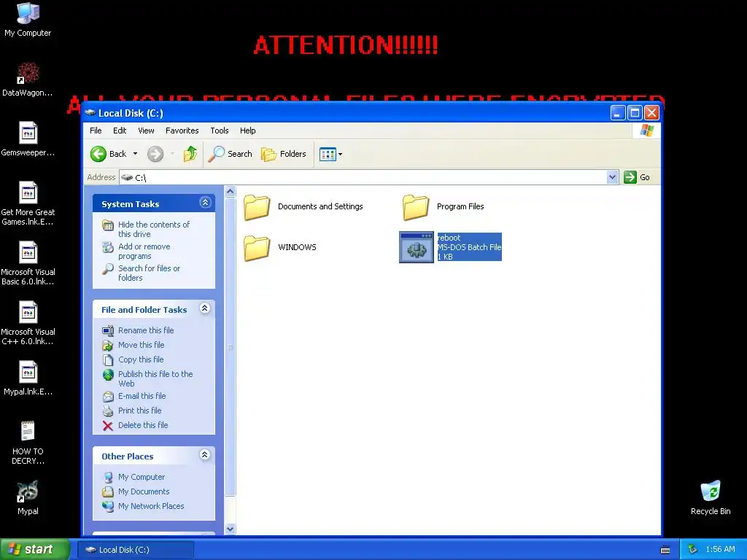The height and width of the screenshot is (560, 747).
Task: Select Get More Great Games desktop icon
Action: pos(28,203)
